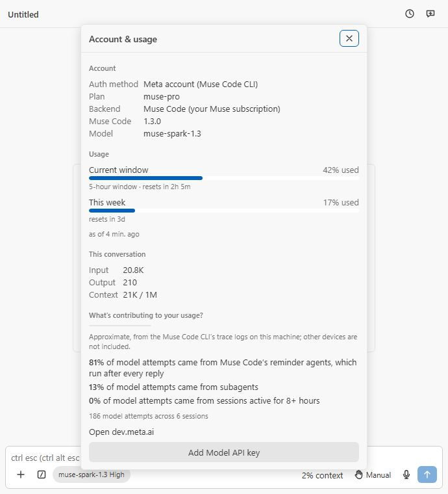Click the as of 4 min. ago timestamp
Viewport: 448px width, 494px height.
(114, 234)
